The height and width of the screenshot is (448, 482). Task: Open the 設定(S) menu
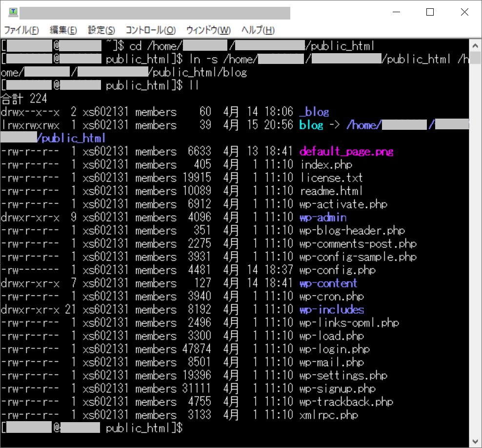click(101, 30)
